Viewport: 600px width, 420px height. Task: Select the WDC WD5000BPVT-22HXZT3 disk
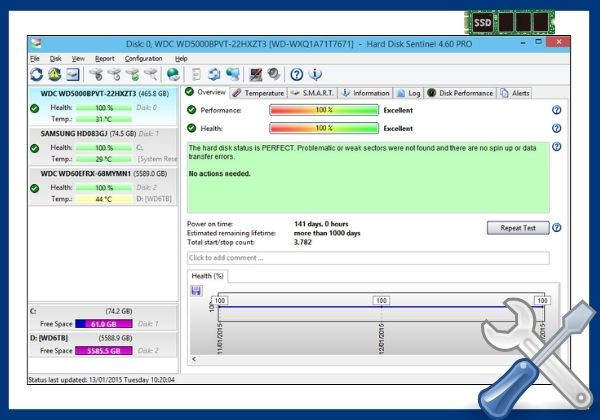pyautogui.click(x=103, y=106)
